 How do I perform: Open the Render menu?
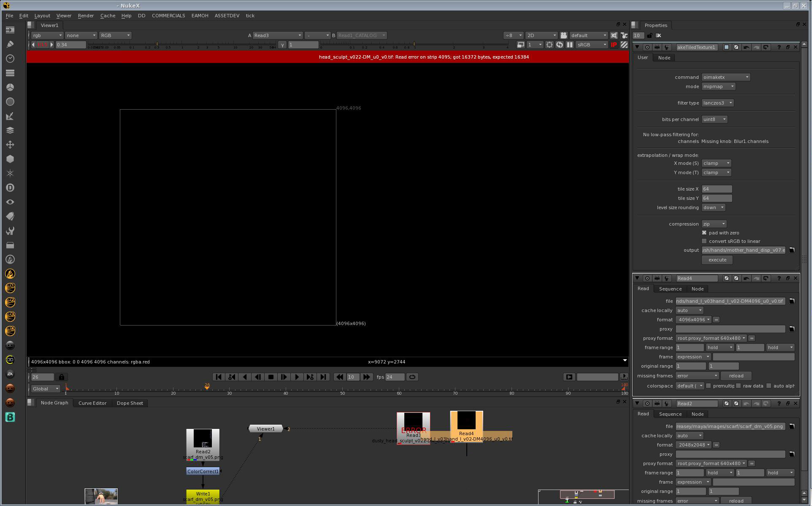point(86,16)
